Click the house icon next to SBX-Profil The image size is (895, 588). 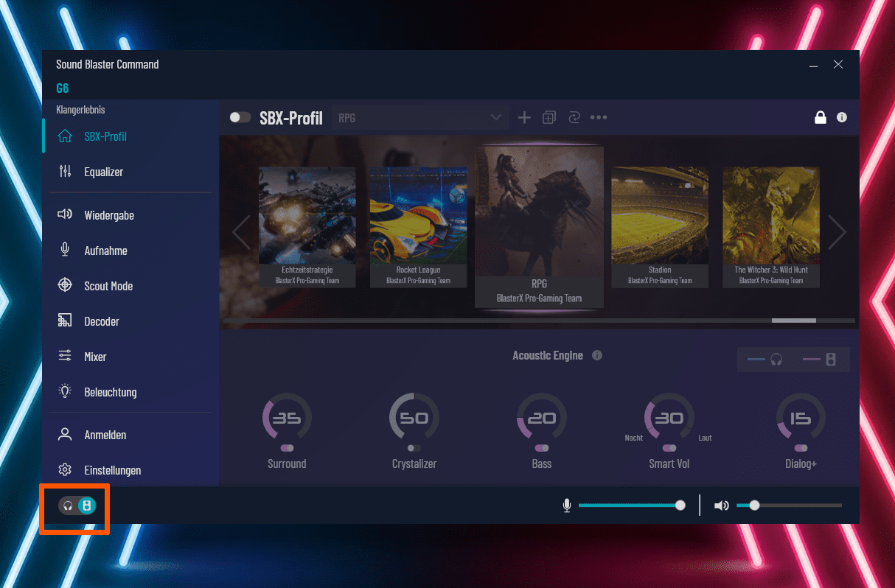pos(65,136)
